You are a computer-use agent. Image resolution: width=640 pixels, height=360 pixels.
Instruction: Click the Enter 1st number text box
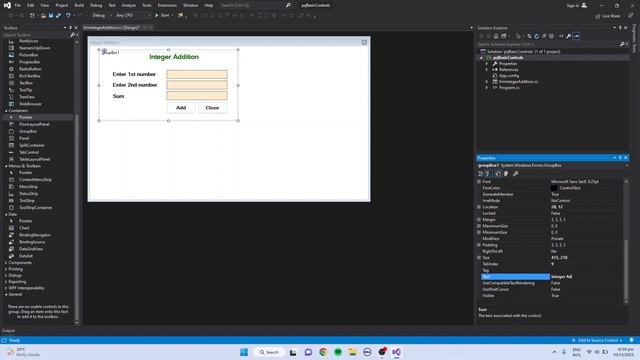(x=197, y=74)
